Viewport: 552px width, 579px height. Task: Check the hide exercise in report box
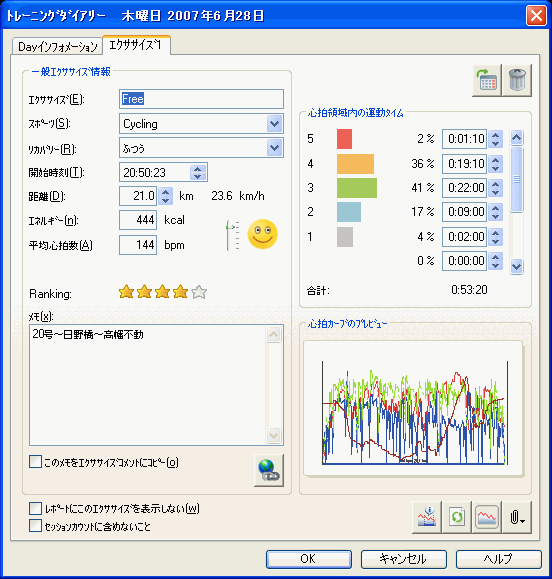(35, 508)
